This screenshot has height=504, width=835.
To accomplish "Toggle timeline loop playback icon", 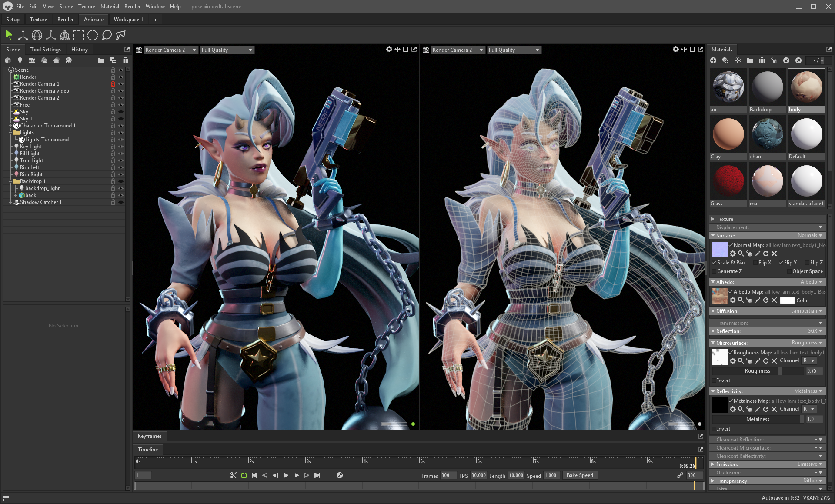I will (244, 475).
